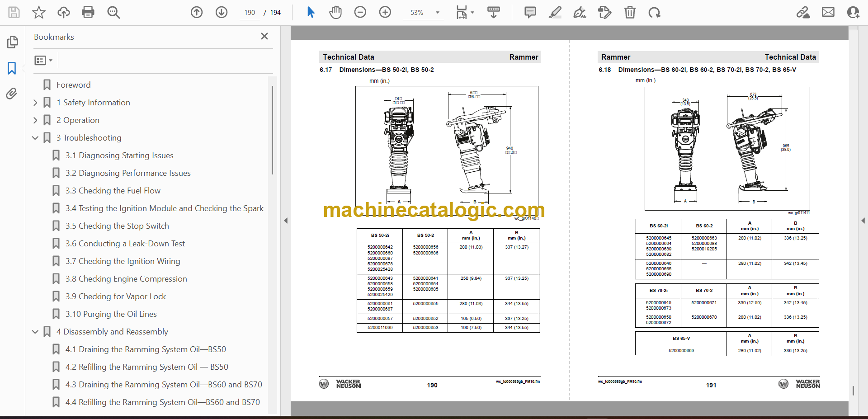
Task: Go to next page arrow
Action: pyautogui.click(x=222, y=12)
